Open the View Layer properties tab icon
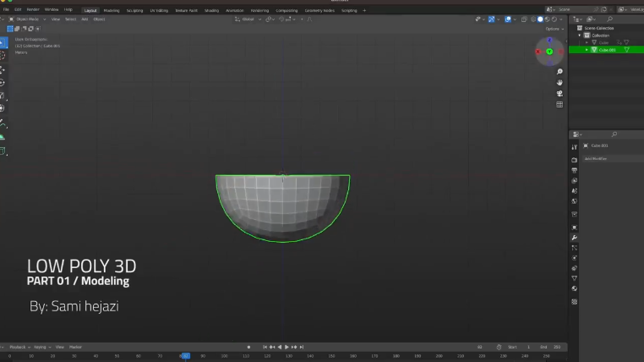Image resolution: width=644 pixels, height=362 pixels. tap(574, 180)
